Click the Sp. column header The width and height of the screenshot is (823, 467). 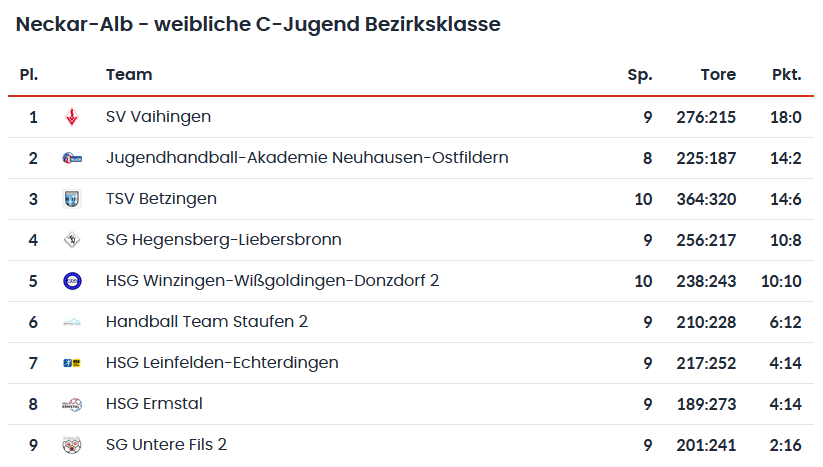[639, 75]
